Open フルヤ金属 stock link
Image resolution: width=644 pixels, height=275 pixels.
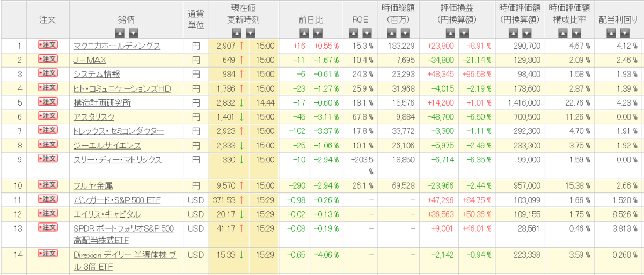point(93,186)
